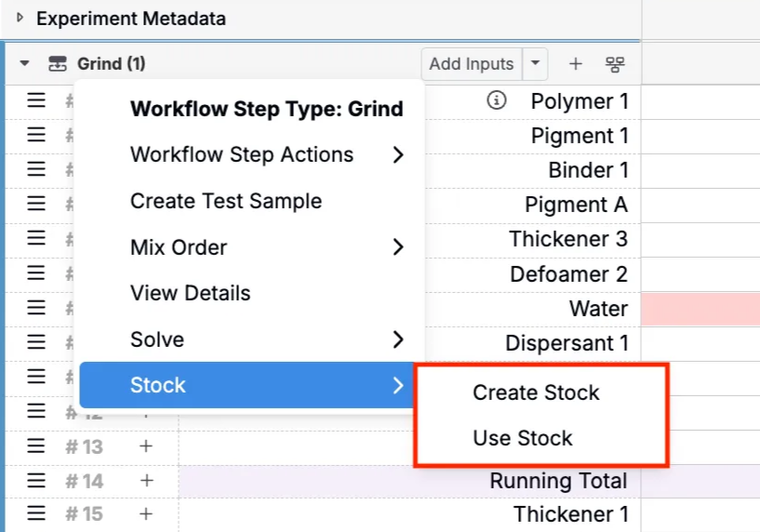Open the Workflow Step Actions submenu
This screenshot has height=532, width=760.
tap(266, 154)
